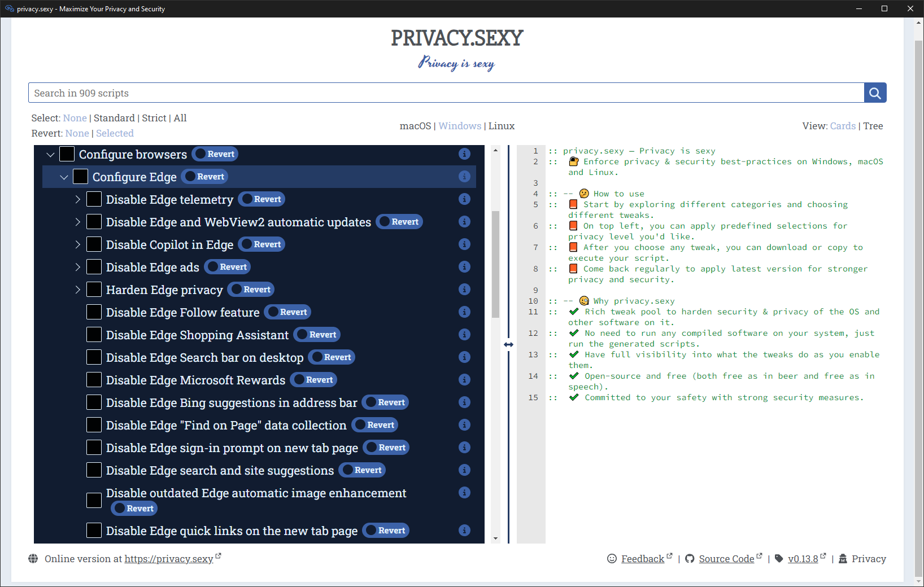Switch to Linux scripts
Image resolution: width=924 pixels, height=587 pixels.
(x=502, y=126)
